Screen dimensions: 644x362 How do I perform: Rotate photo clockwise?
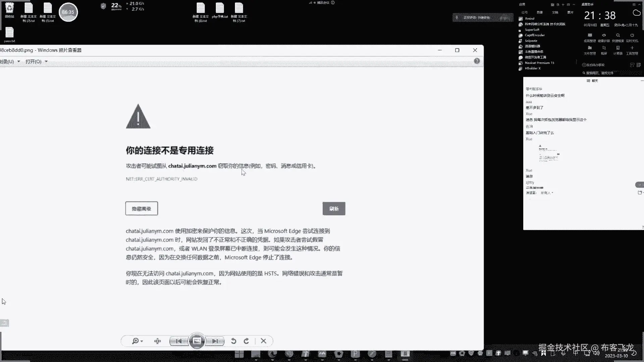[247, 341]
